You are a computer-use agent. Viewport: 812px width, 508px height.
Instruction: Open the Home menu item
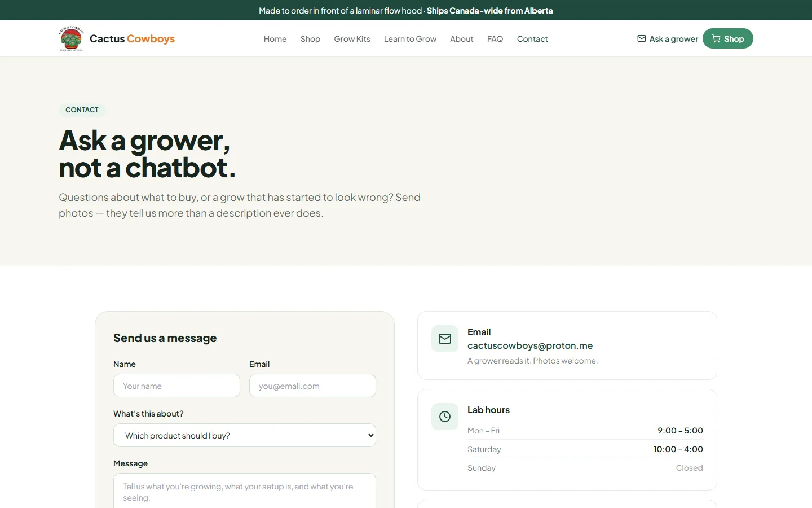275,39
